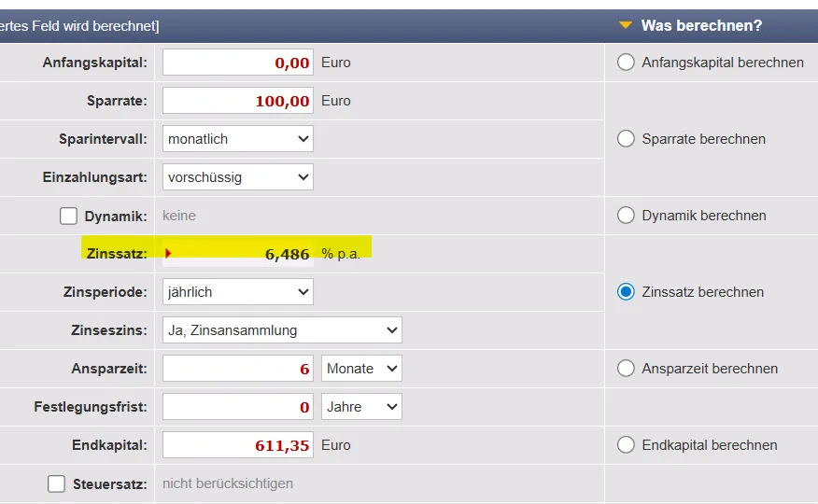The height and width of the screenshot is (504, 818).
Task: Click into the Anfangskapital input field
Action: [238, 63]
